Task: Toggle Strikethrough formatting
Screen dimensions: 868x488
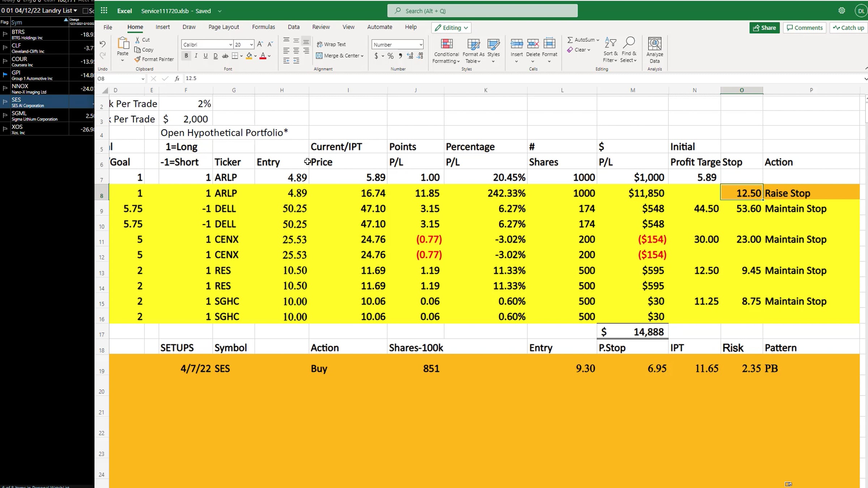Action: tap(225, 56)
